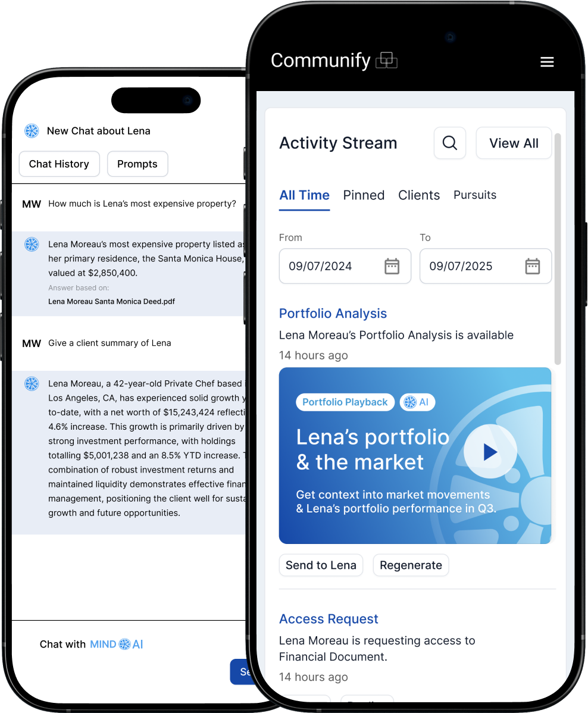Open the Portfolio Analysis link
The image size is (588, 713).
[333, 314]
